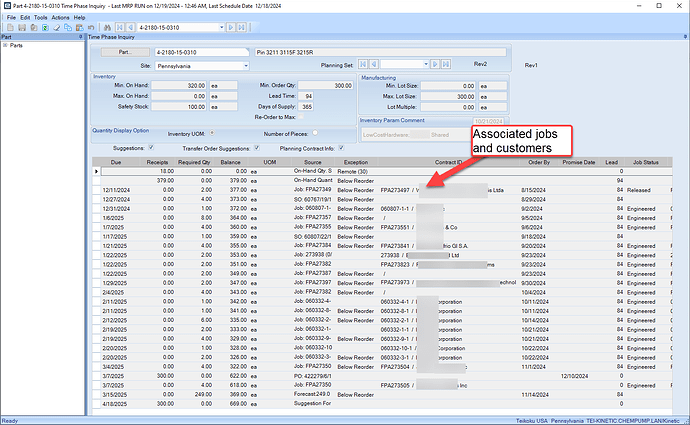690x425 pixels.
Task: Open the Planning Set dropdown
Action: point(426,64)
